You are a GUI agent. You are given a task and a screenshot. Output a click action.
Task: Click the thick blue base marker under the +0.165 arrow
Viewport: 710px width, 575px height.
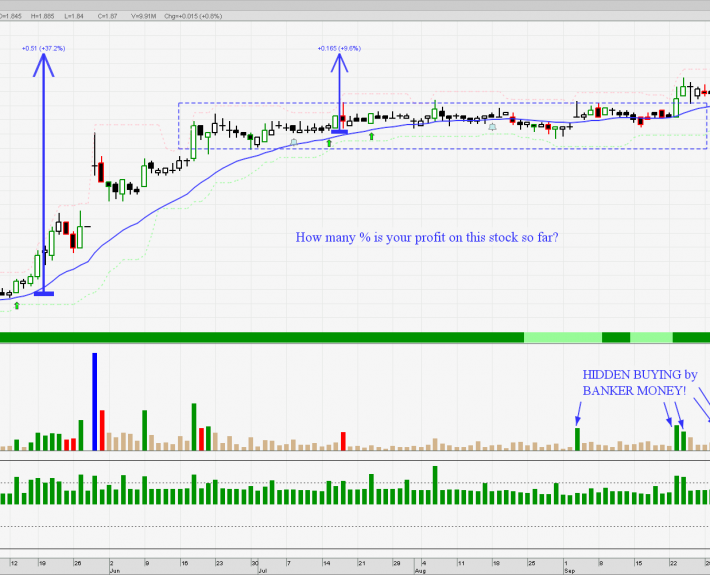pyautogui.click(x=339, y=131)
